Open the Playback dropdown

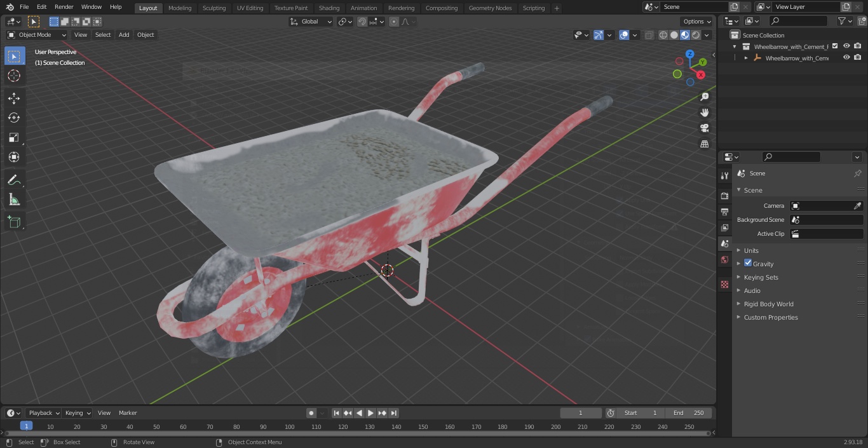tap(44, 413)
